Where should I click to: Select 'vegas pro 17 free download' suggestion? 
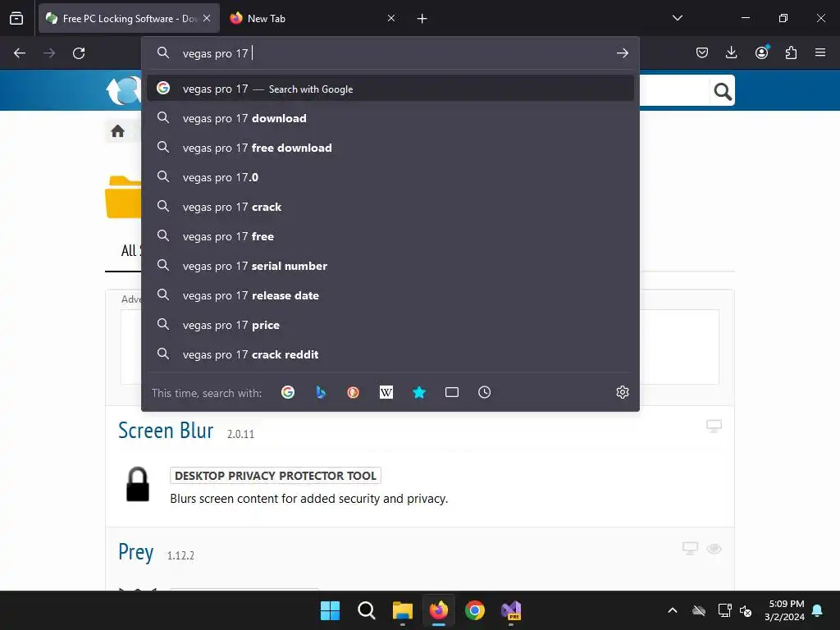click(x=390, y=148)
